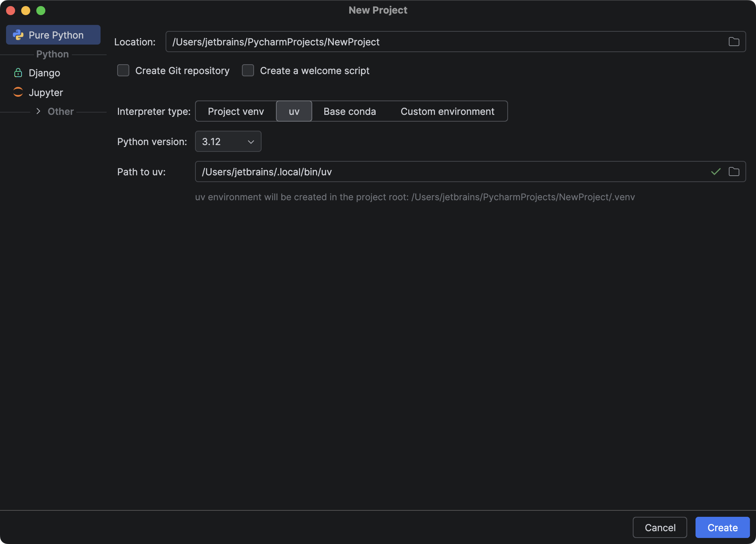Enable Create Git repository
756x544 pixels.
click(x=123, y=70)
